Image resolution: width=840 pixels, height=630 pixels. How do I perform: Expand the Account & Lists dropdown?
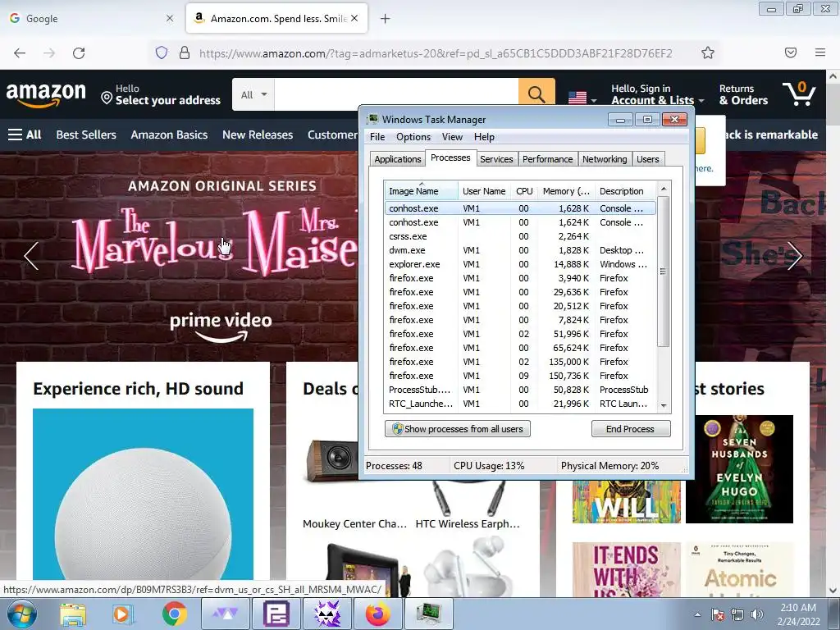click(x=657, y=94)
